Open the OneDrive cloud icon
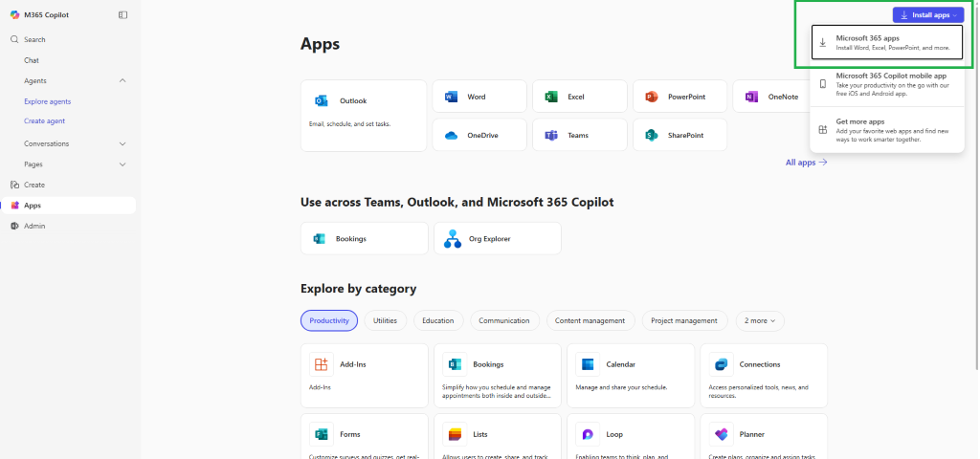This screenshot has width=980, height=459. (452, 135)
